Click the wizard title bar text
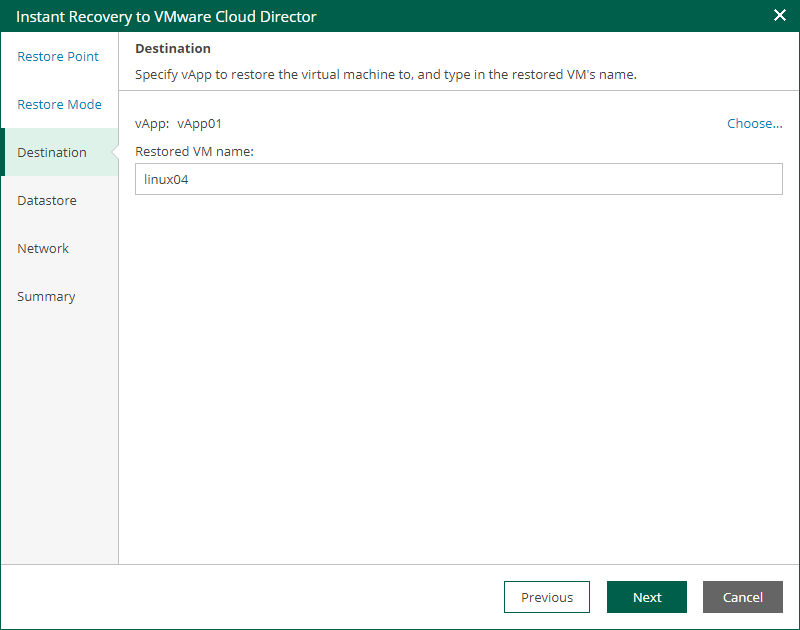This screenshot has width=800, height=630. click(x=166, y=16)
